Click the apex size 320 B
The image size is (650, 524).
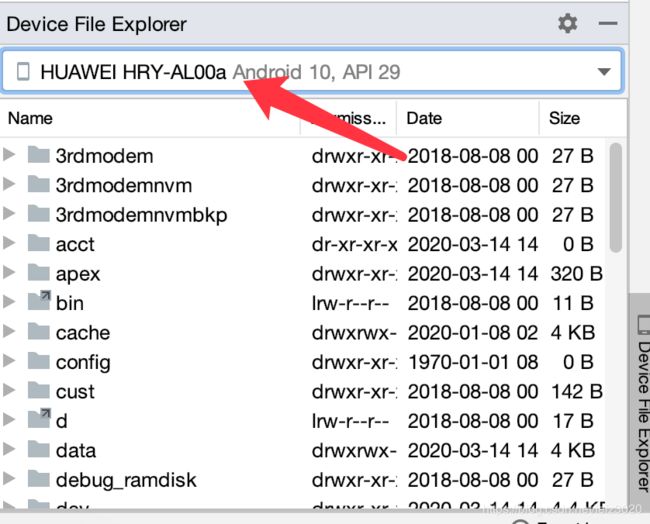[x=576, y=274]
